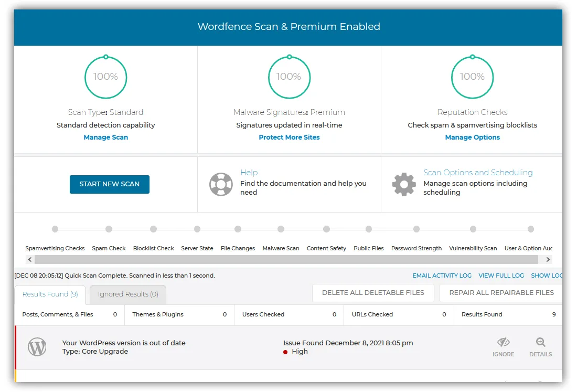This screenshot has width=577, height=392.
Task: Click the 'Users Checked' stat
Action: pyautogui.click(x=289, y=315)
